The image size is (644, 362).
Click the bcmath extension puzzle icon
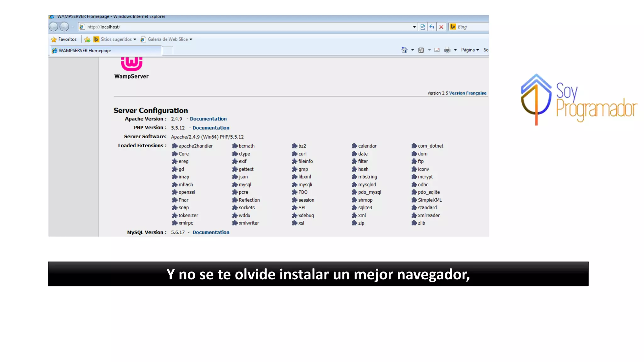(x=235, y=146)
